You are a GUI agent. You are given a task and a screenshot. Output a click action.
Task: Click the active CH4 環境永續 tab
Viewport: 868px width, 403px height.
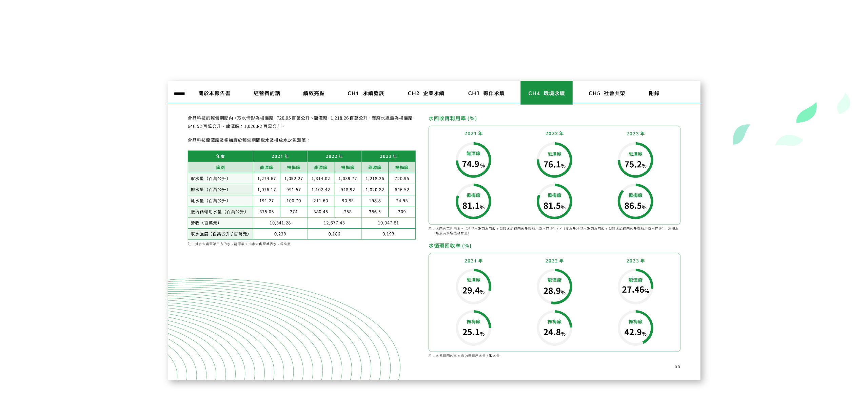click(546, 93)
